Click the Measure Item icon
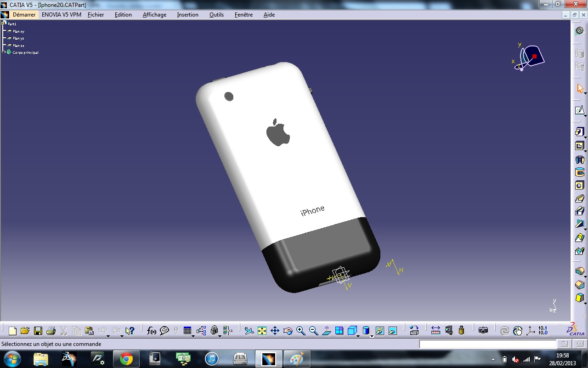Image resolution: width=588 pixels, height=368 pixels. 449,331
